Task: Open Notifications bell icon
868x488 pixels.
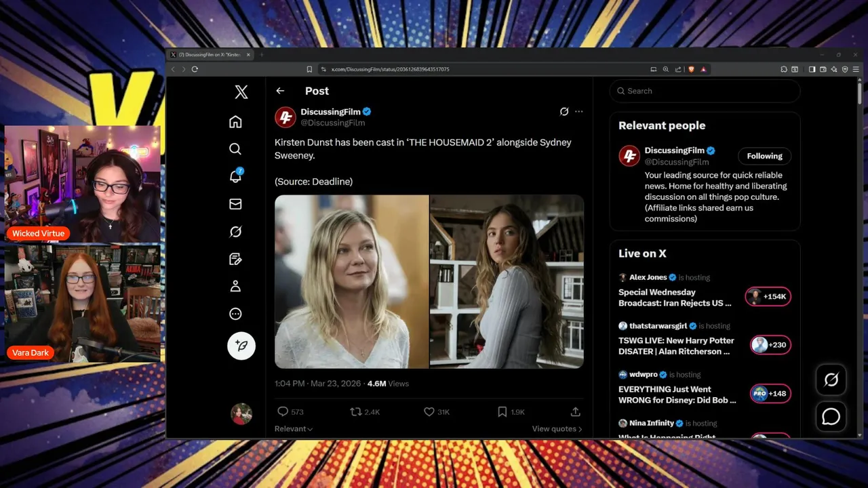Action: 235,176
